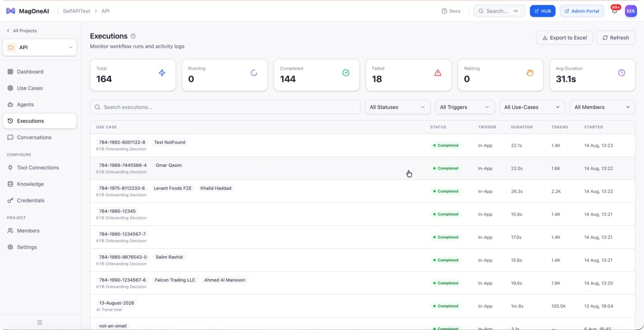Open the All Members filter dropdown
The width and height of the screenshot is (644, 330).
coord(602,107)
